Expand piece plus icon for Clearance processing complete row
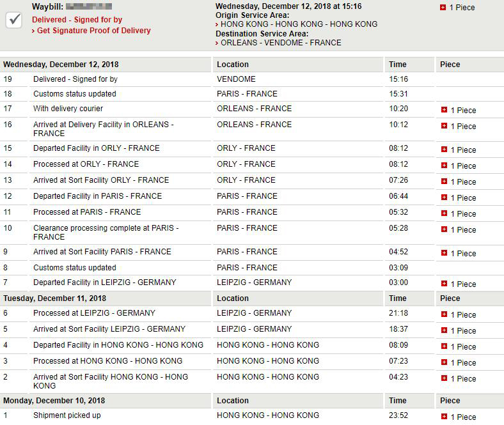 point(445,229)
